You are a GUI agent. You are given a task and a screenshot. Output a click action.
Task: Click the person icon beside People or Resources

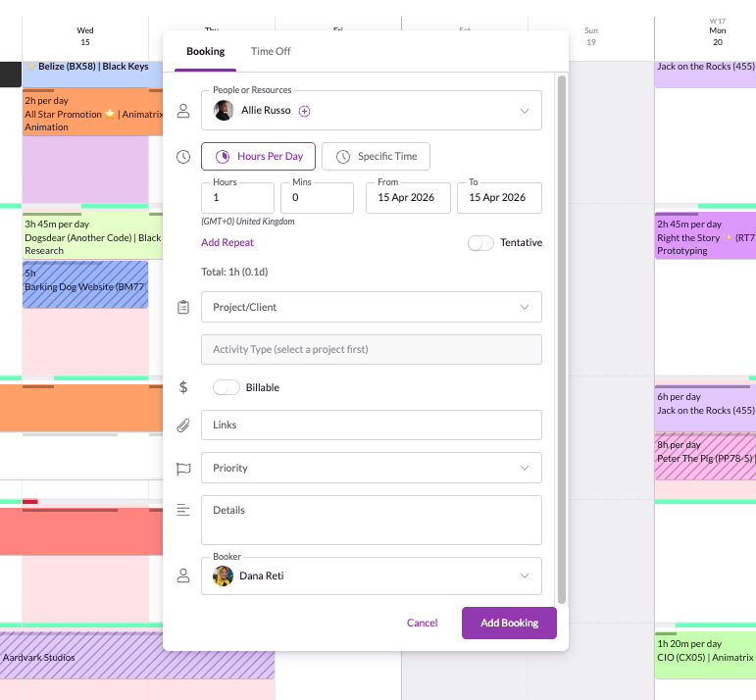[183, 111]
